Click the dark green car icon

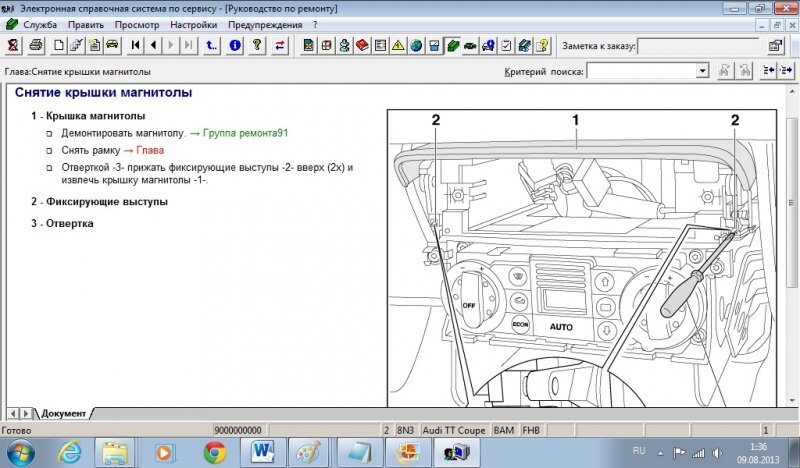pyautogui.click(x=470, y=45)
